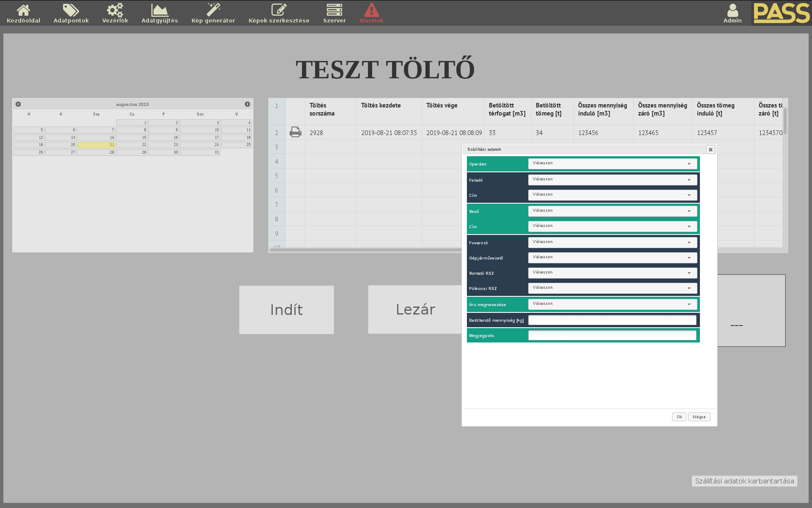Select August 28 in the calendar
The width and height of the screenshot is (812, 508).
click(96, 152)
